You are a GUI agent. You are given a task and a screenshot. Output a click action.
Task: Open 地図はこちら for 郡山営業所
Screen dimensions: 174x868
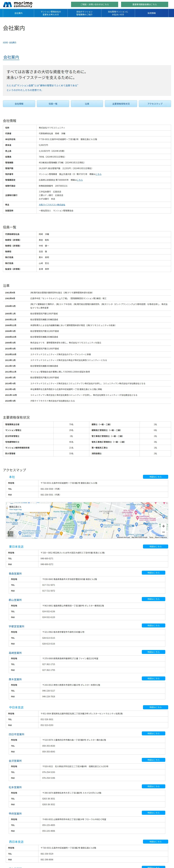coord(153,599)
